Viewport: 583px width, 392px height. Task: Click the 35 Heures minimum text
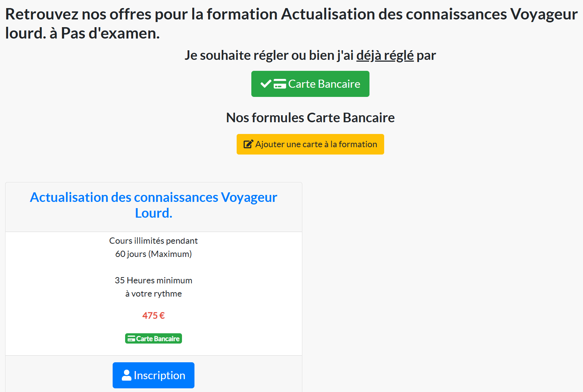(x=153, y=280)
